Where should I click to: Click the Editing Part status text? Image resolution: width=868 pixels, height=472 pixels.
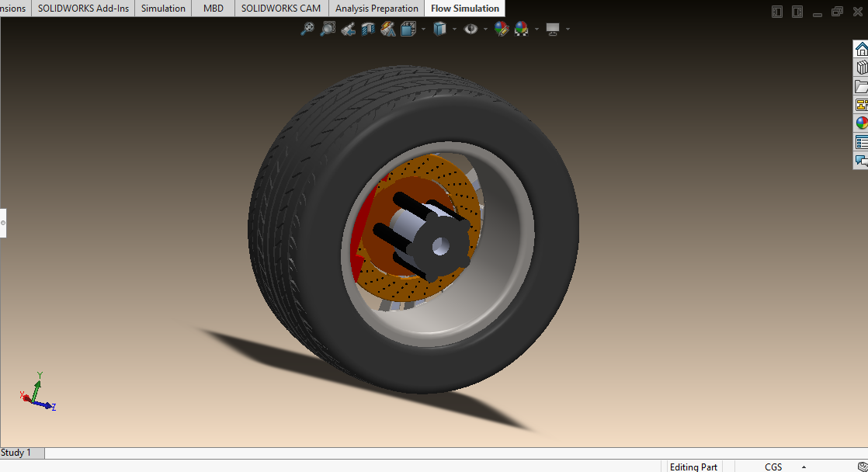(x=693, y=467)
